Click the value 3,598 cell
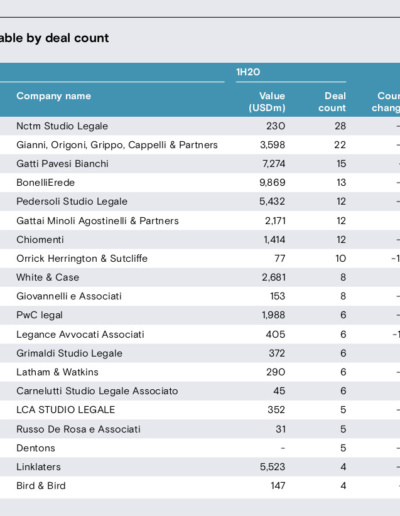The width and height of the screenshot is (400, 516). (x=273, y=145)
